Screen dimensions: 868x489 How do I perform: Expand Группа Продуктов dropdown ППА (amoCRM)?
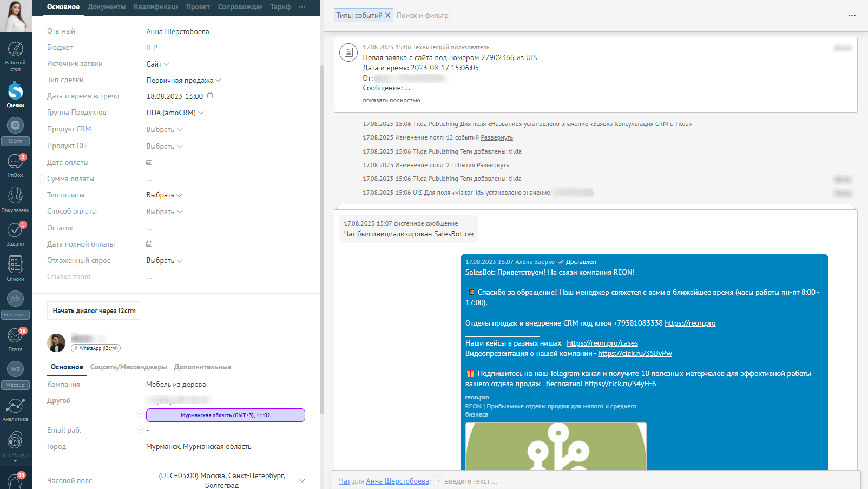175,113
